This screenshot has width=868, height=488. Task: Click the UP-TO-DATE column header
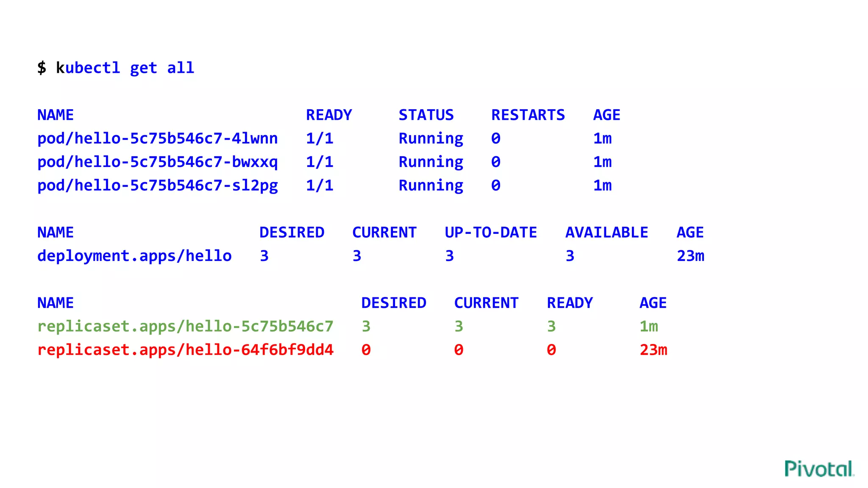click(x=491, y=232)
